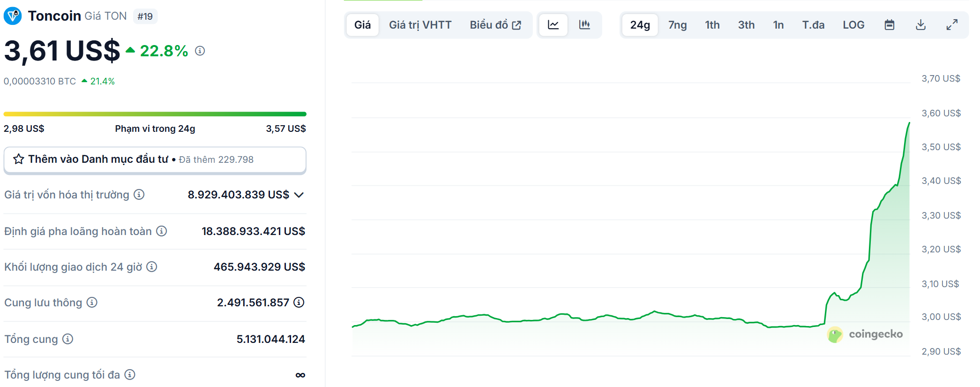Open info icon for Khối lượng giao dịch 24 giờ
Image resolution: width=980 pixels, height=387 pixels.
[x=152, y=266]
